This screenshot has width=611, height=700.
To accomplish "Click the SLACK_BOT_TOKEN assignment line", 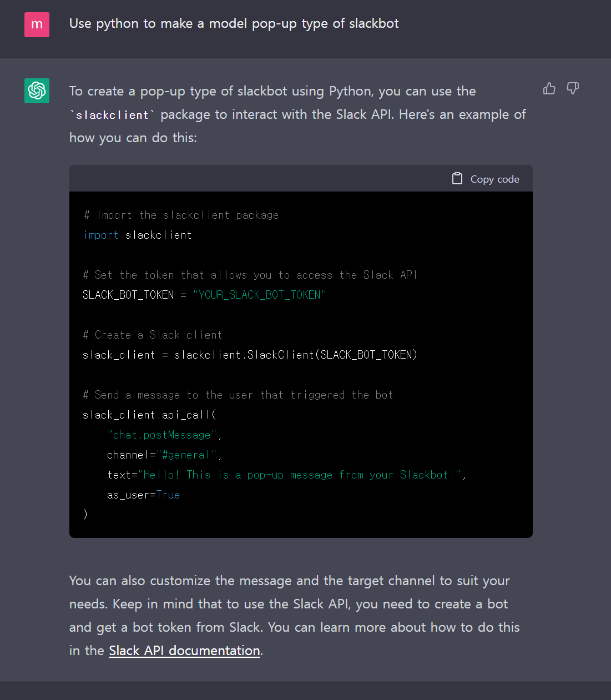I will tap(204, 295).
